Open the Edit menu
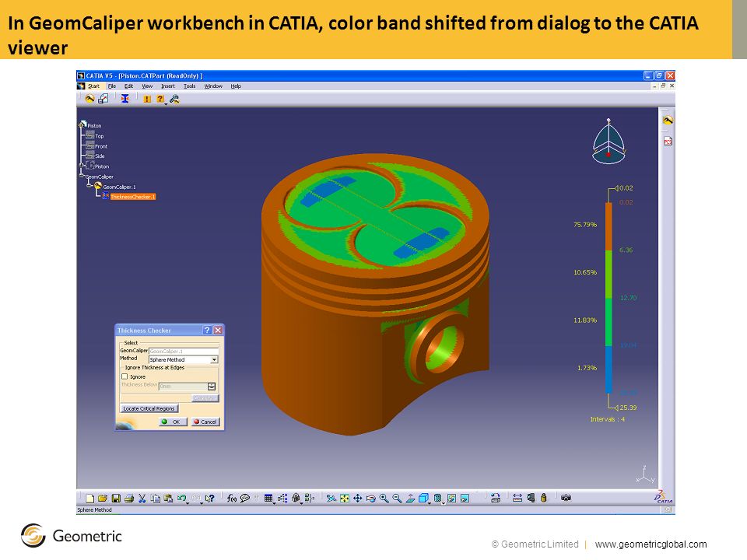747x560 pixels. (x=128, y=86)
